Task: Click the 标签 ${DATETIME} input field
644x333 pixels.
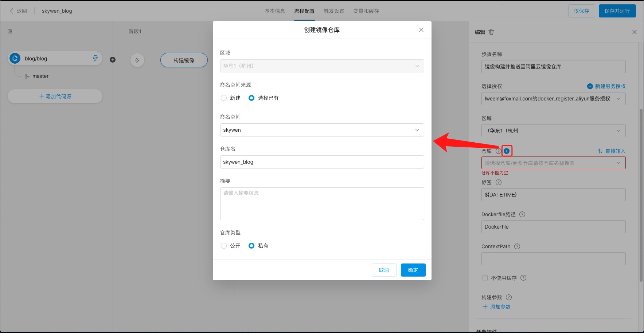Action: click(x=554, y=195)
